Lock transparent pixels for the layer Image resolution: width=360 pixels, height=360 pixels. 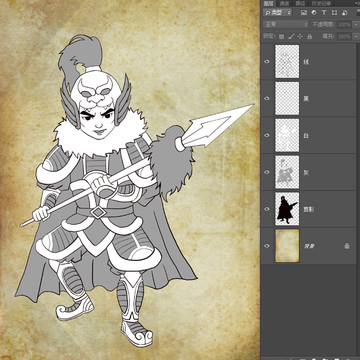point(281,36)
